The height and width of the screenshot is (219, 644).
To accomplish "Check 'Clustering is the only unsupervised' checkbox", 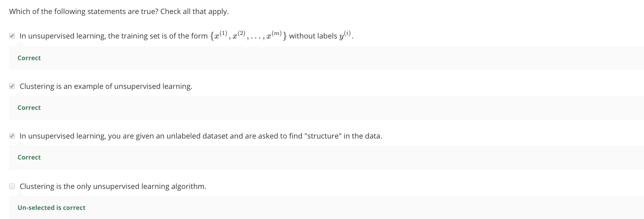I will pyautogui.click(x=12, y=186).
